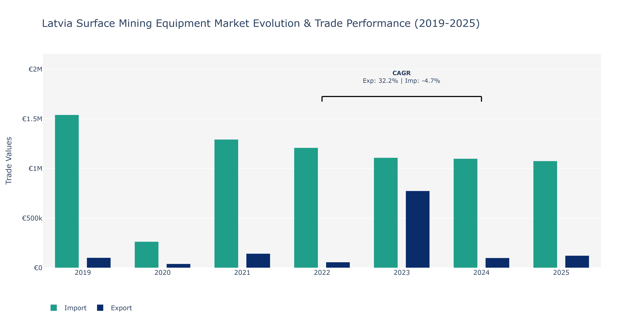Select the 2024 Import bar
This screenshot has height=322, width=644.
(466, 213)
